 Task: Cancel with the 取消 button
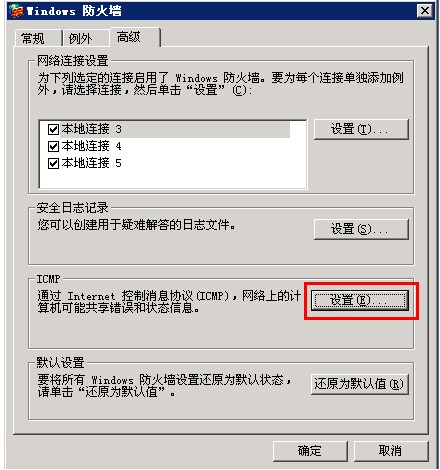tap(391, 451)
